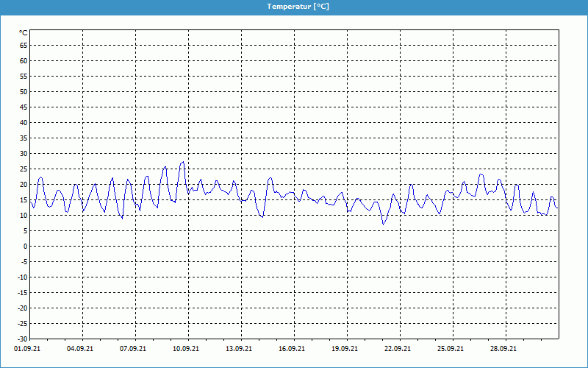Choose the 22.09.21 date on the axis
The height and width of the screenshot is (368, 588).
398,349
